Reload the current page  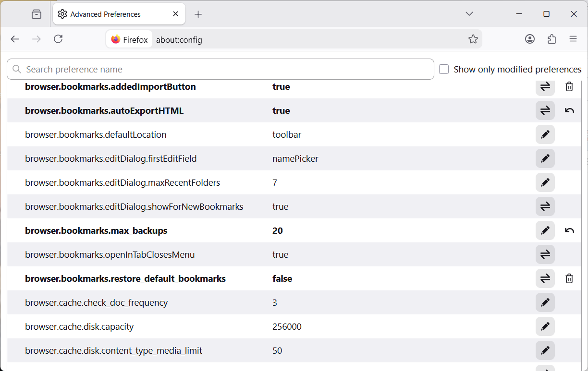point(58,39)
